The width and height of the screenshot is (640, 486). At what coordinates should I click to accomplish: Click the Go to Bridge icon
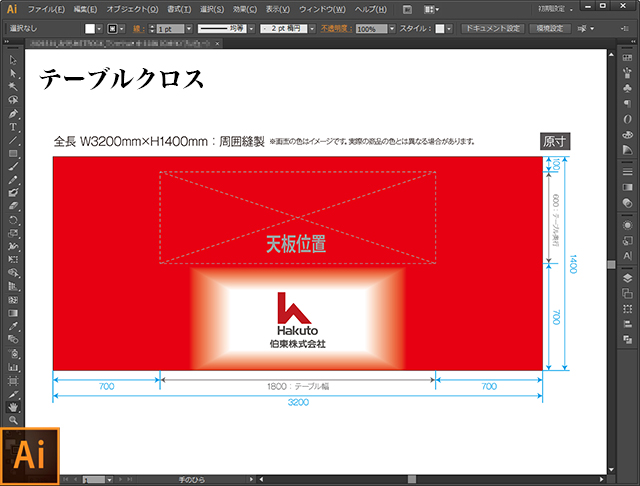[x=407, y=9]
